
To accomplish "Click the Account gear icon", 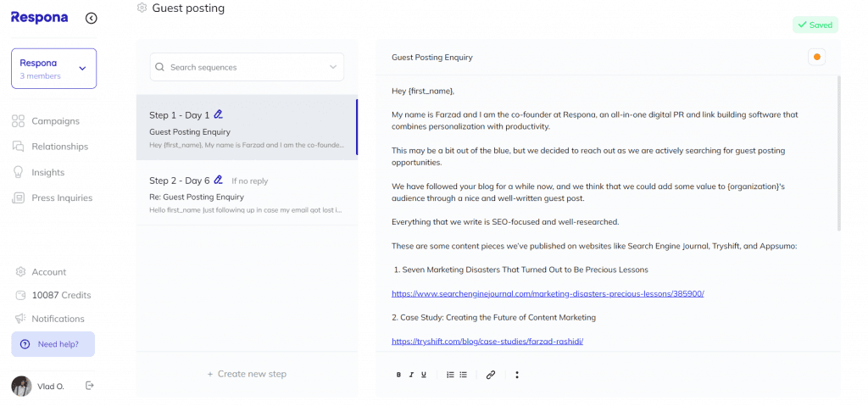I will pyautogui.click(x=21, y=272).
